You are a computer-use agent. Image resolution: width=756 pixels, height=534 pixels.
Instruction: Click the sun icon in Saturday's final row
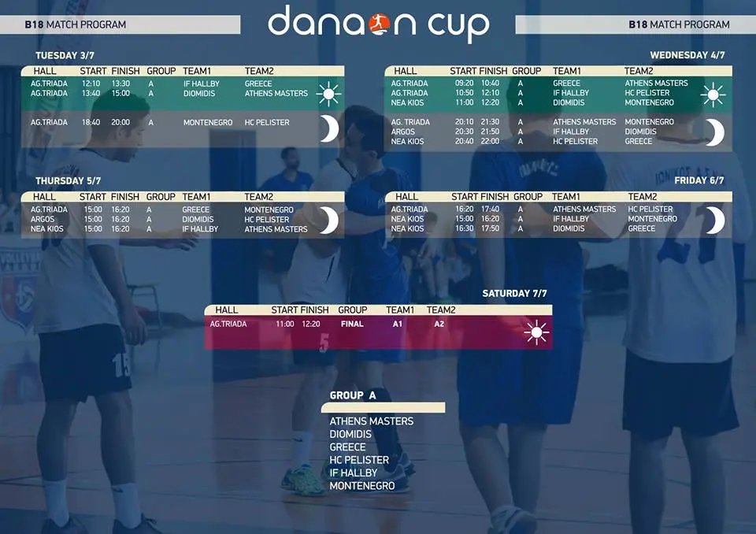point(536,332)
